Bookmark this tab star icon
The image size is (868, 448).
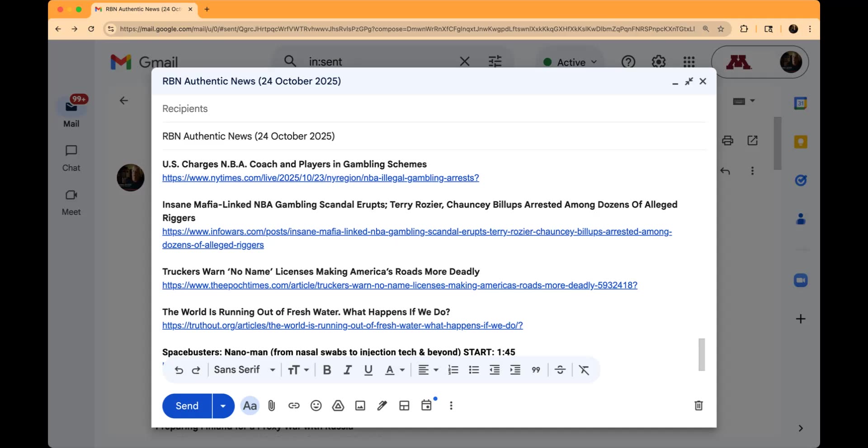click(721, 29)
